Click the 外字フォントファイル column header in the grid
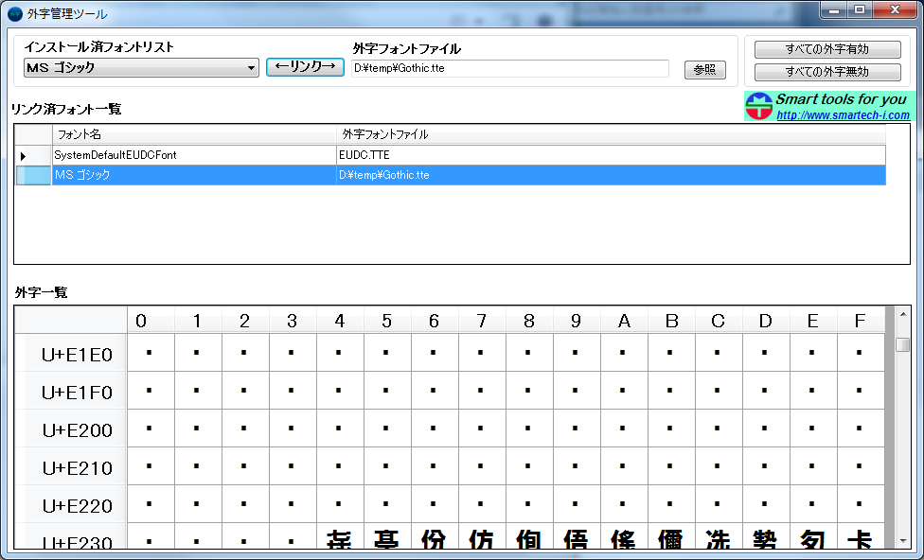The image size is (924, 560). [611, 134]
